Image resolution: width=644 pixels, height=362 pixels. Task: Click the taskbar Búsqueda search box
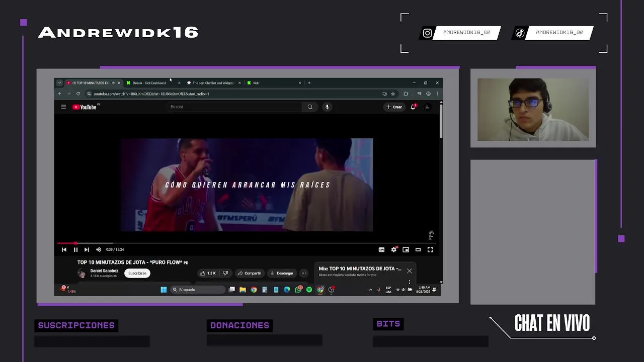click(197, 290)
